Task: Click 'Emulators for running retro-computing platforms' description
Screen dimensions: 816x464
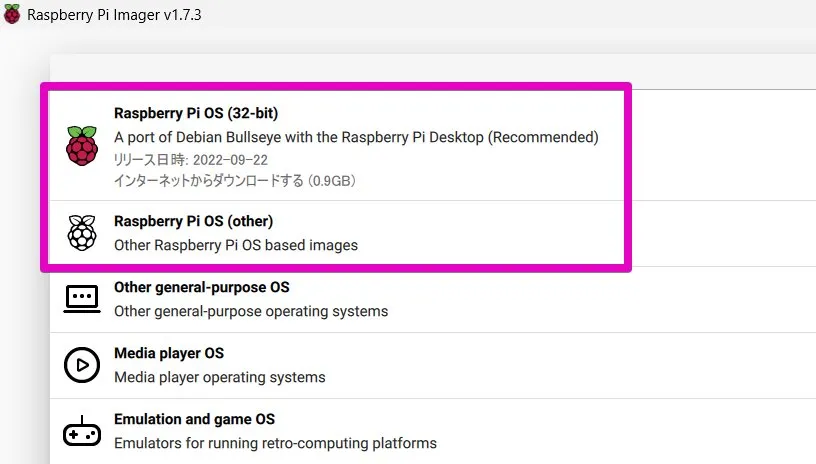Action: click(275, 443)
